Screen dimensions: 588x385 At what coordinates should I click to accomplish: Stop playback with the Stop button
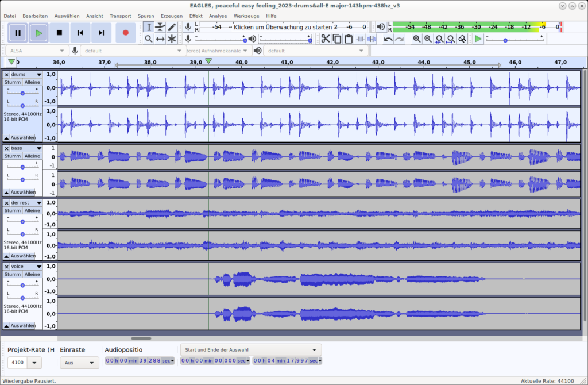pos(59,33)
